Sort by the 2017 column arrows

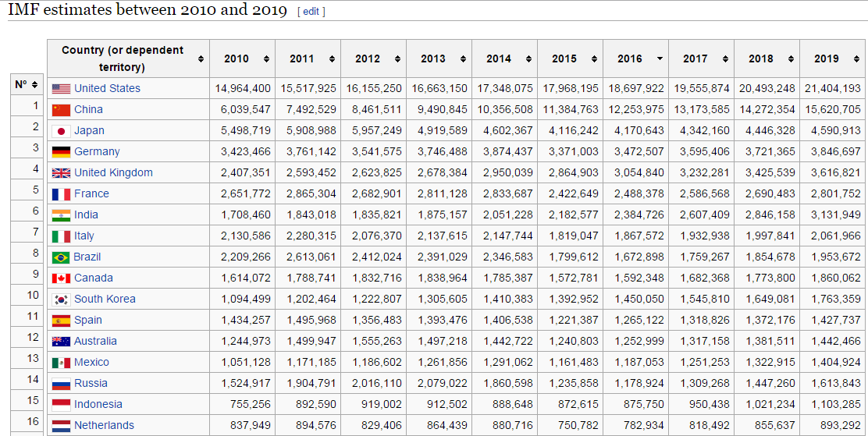[725, 58]
